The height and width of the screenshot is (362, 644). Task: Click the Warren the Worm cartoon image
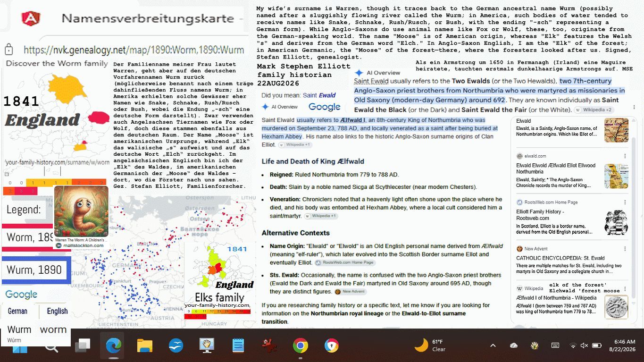81,211
